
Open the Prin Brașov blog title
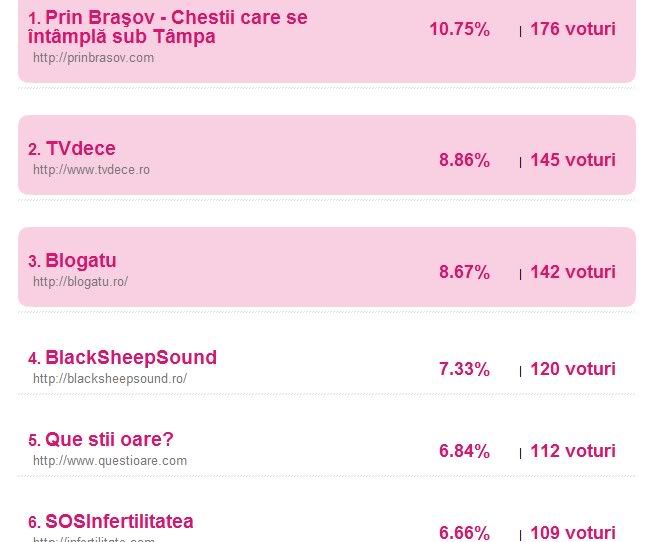tap(168, 27)
